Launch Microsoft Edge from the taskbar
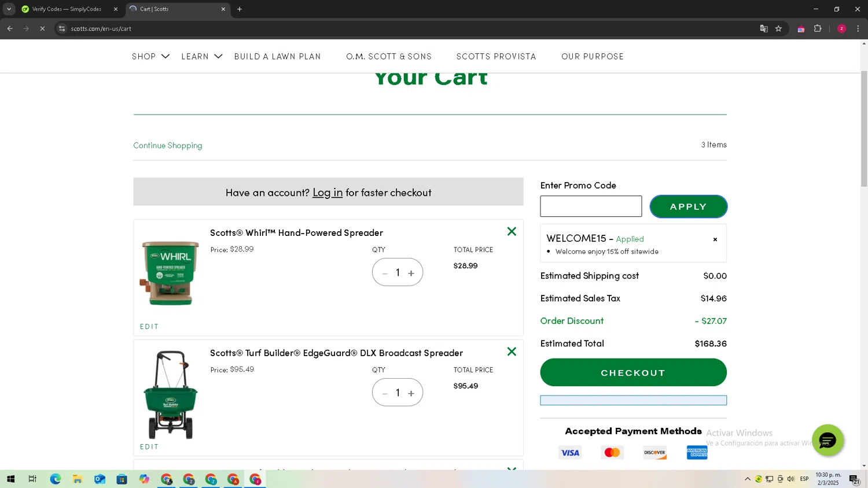The image size is (868, 488). pos(56,479)
